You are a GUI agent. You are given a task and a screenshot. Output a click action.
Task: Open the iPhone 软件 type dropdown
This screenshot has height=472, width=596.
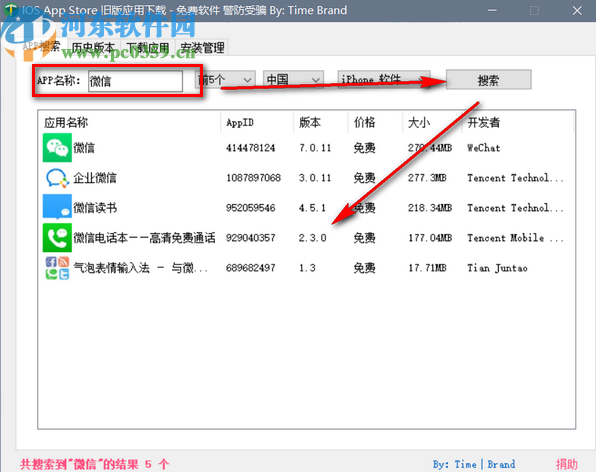[x=384, y=80]
